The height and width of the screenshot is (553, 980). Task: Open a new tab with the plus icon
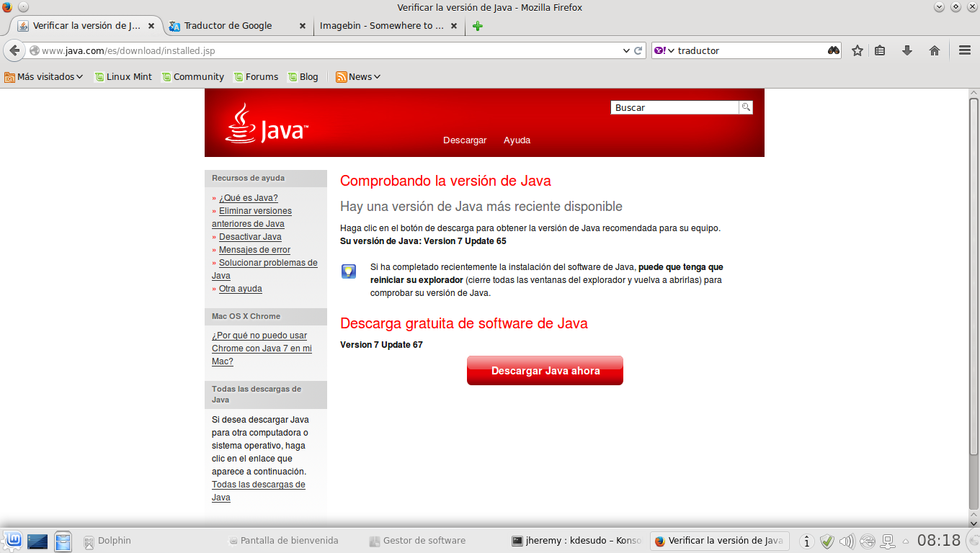[477, 26]
